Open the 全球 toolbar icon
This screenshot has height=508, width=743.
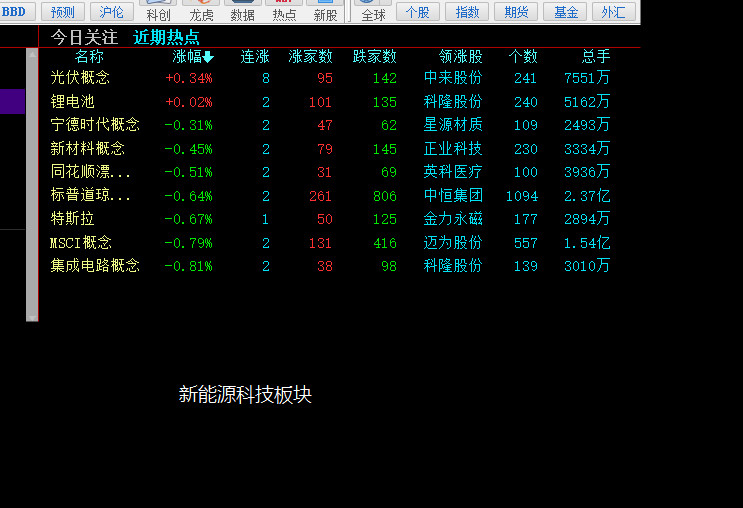pyautogui.click(x=373, y=11)
